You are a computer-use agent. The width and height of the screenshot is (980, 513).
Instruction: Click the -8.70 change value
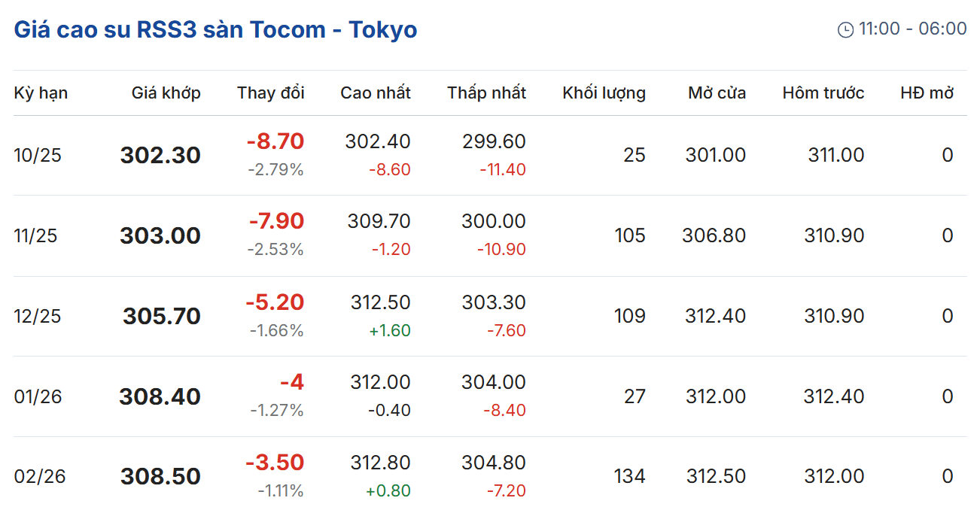click(275, 141)
